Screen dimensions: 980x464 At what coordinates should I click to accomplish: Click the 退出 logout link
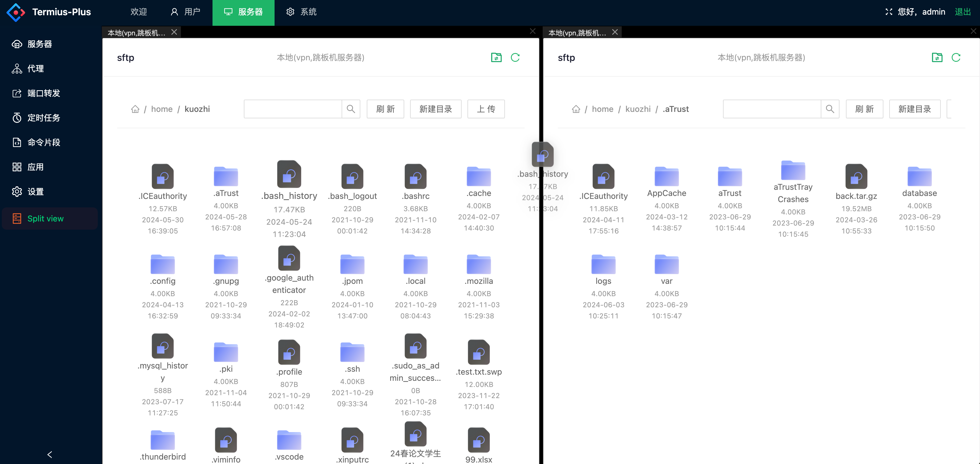963,12
